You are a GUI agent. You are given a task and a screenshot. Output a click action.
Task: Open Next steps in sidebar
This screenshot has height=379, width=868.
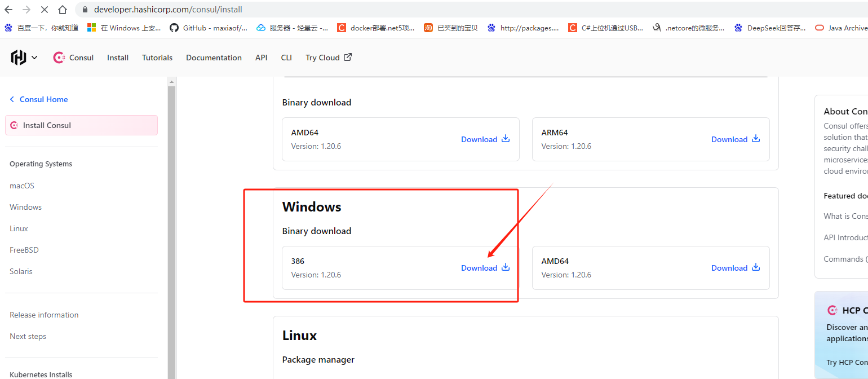pyautogui.click(x=28, y=336)
